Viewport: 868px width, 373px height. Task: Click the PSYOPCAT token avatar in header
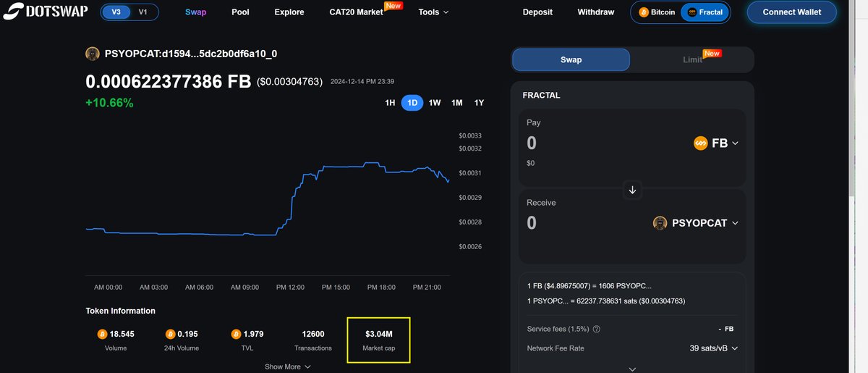93,54
